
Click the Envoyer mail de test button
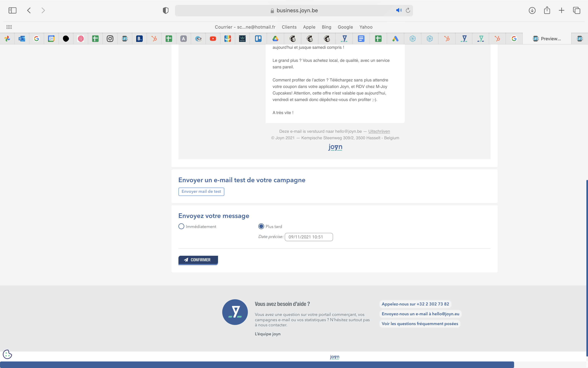click(x=201, y=192)
